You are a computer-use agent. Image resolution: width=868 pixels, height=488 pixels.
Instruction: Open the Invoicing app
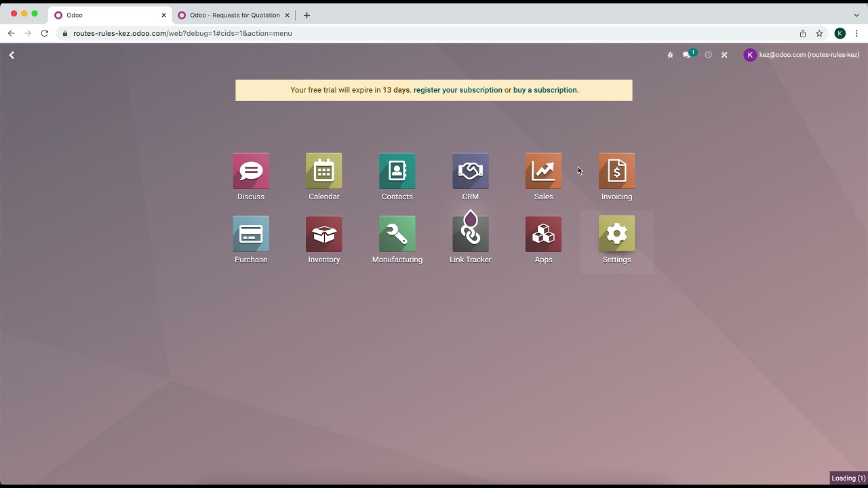(617, 177)
